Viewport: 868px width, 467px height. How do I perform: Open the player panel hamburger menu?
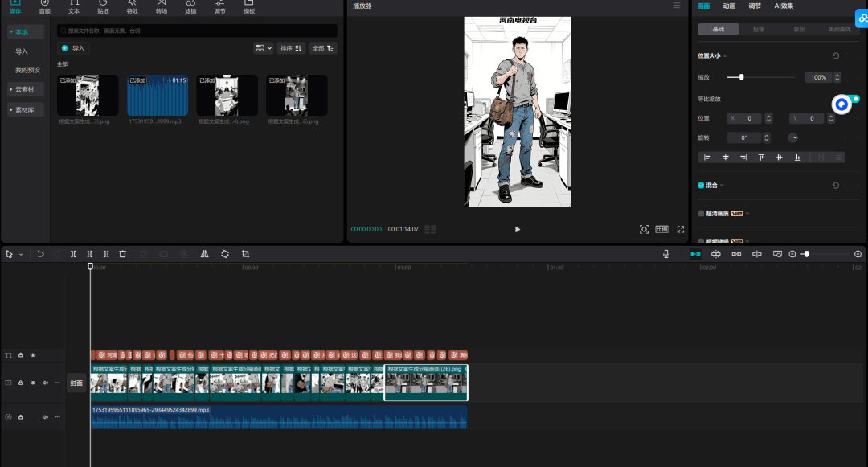(676, 6)
